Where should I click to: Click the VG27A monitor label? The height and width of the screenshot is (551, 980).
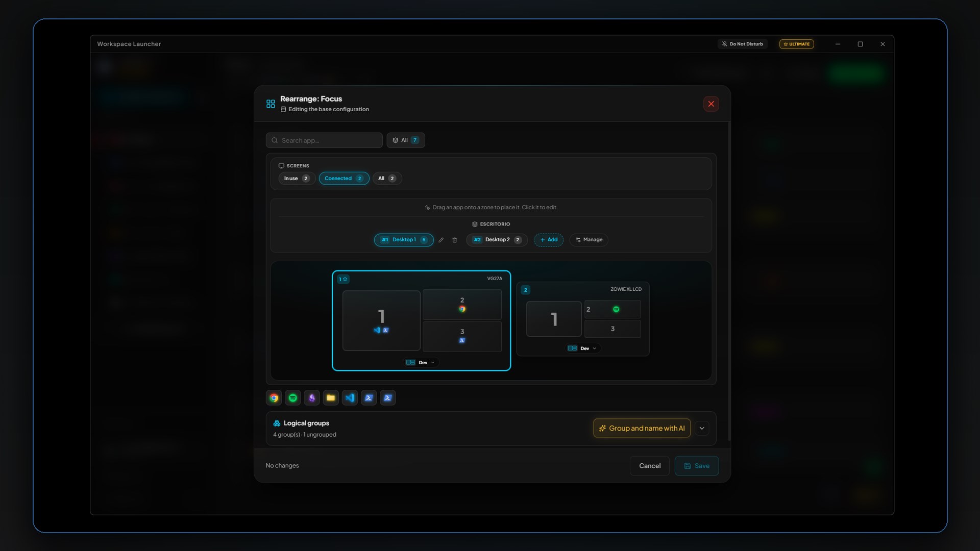tap(495, 279)
